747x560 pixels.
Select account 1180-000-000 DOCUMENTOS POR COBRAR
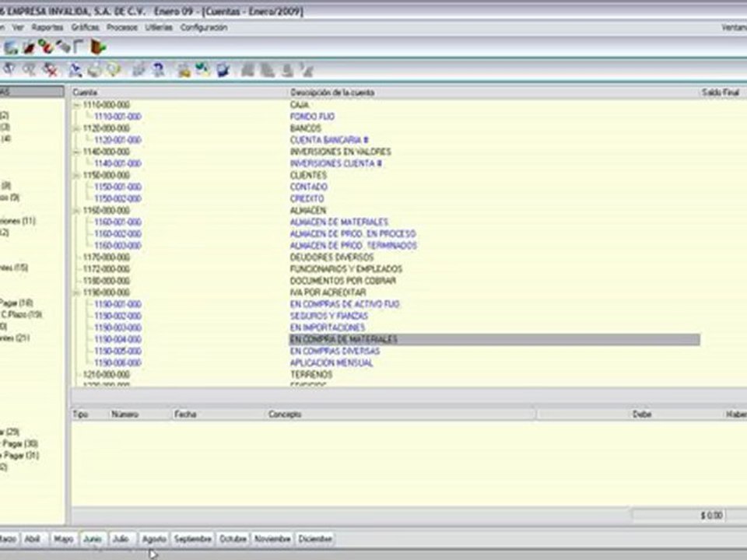107,281
